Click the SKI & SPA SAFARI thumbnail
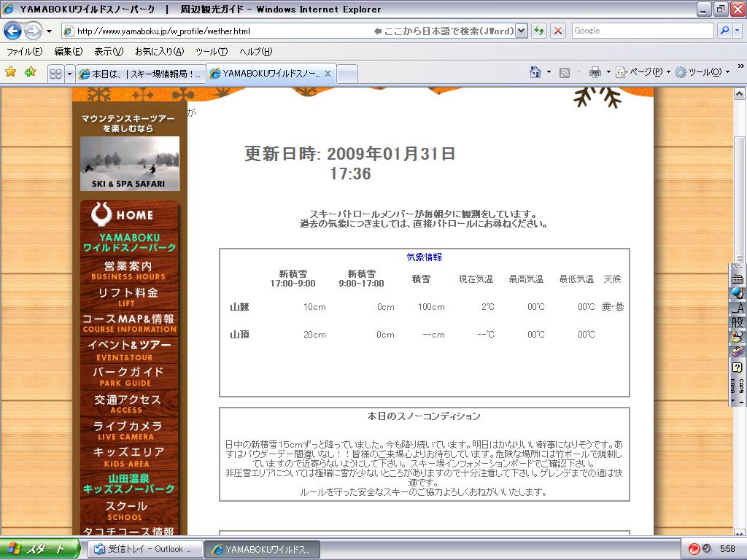The image size is (747, 560). point(130,164)
